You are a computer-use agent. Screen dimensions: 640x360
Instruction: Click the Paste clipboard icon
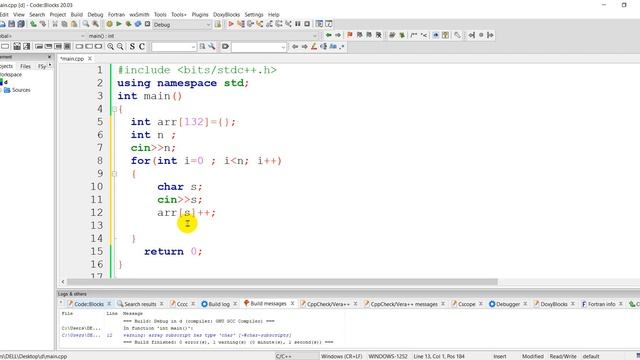(74, 24)
